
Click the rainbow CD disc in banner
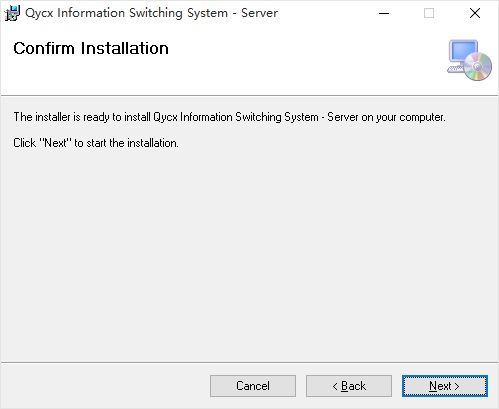(477, 67)
